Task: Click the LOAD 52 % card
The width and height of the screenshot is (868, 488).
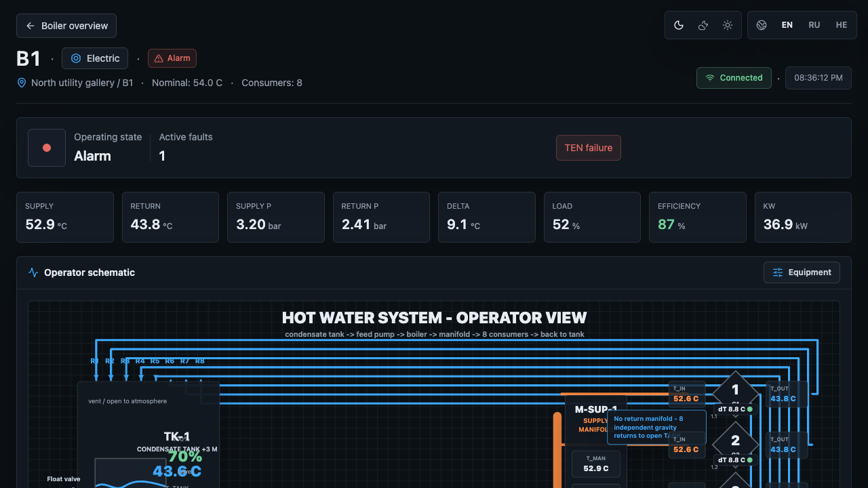Action: coord(592,217)
